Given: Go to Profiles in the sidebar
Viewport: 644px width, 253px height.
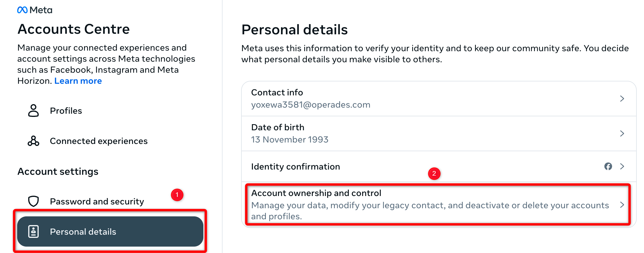Looking at the screenshot, I should tap(66, 111).
